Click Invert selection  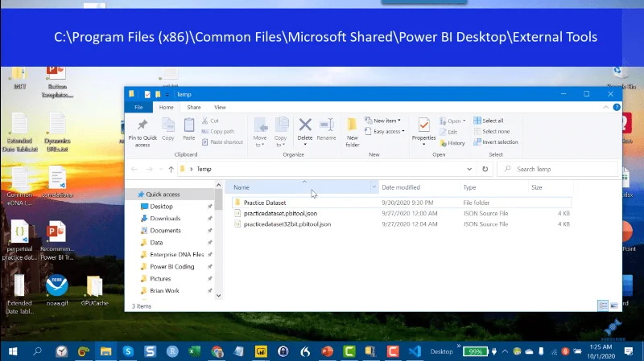pos(496,142)
